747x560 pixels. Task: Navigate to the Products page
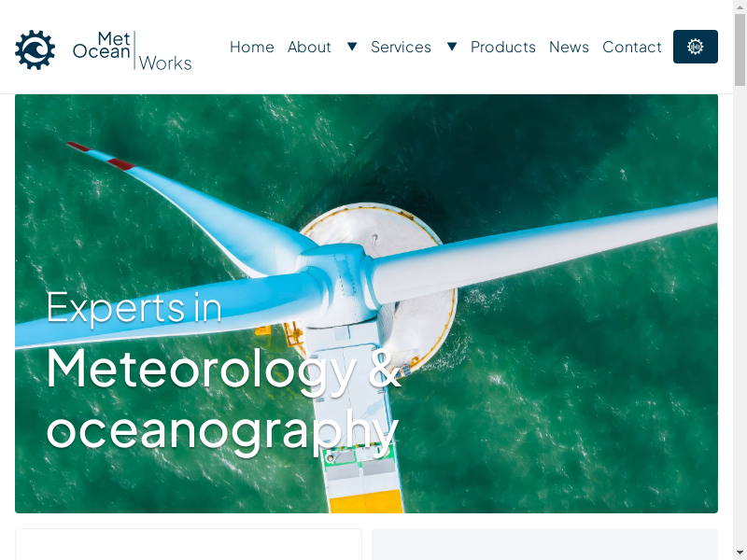tap(503, 48)
